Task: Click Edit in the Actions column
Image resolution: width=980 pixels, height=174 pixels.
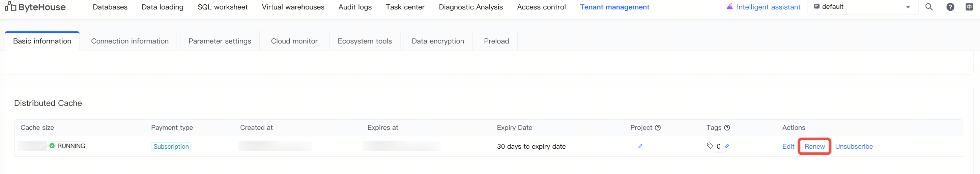Action: click(x=788, y=147)
